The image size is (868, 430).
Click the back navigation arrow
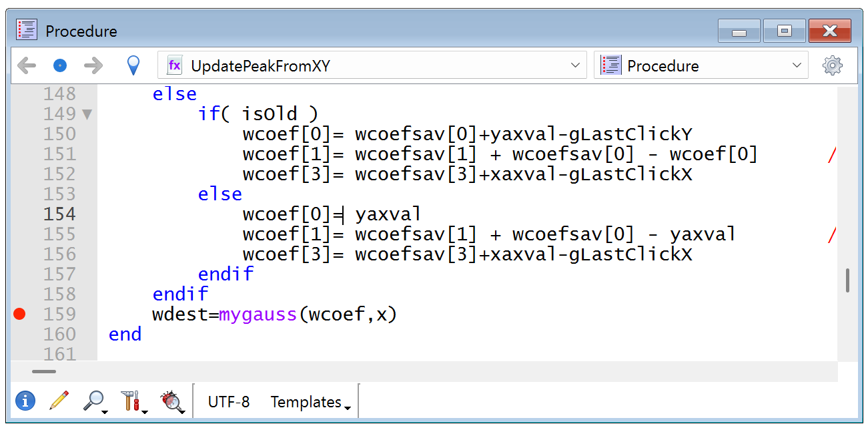tap(26, 65)
